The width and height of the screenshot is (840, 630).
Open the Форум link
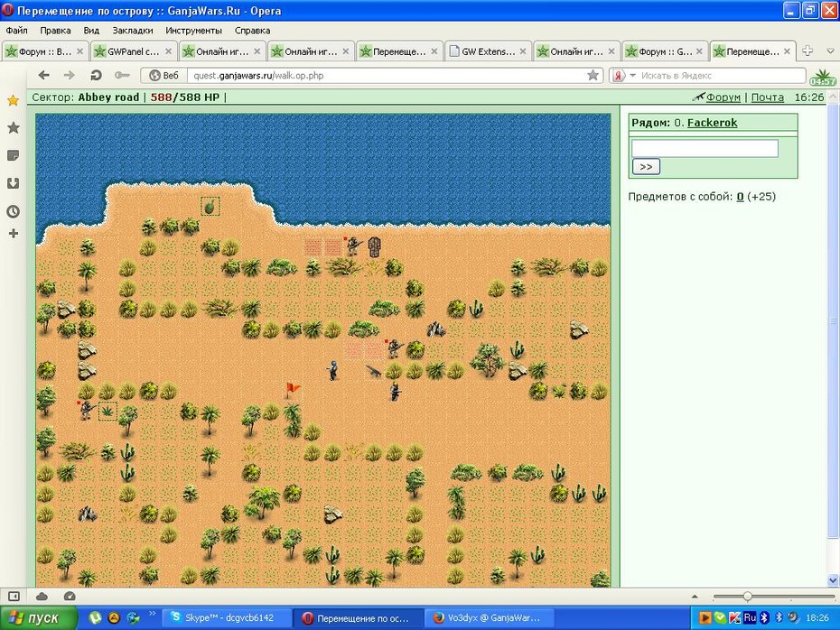pos(723,97)
